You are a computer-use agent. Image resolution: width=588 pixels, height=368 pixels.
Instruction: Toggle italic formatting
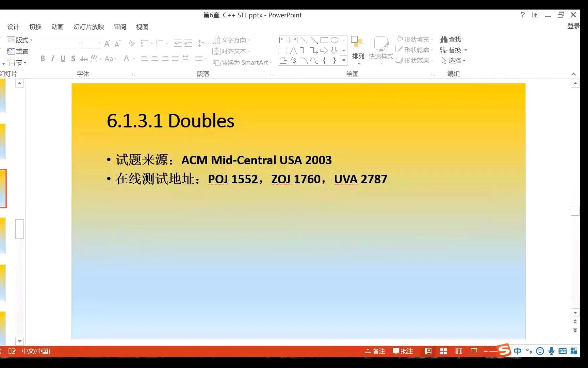click(x=52, y=59)
